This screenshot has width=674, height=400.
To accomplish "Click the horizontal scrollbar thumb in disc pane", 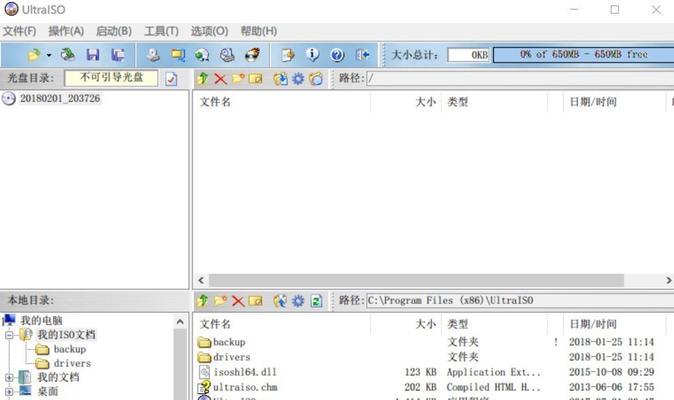I will [x=416, y=280].
